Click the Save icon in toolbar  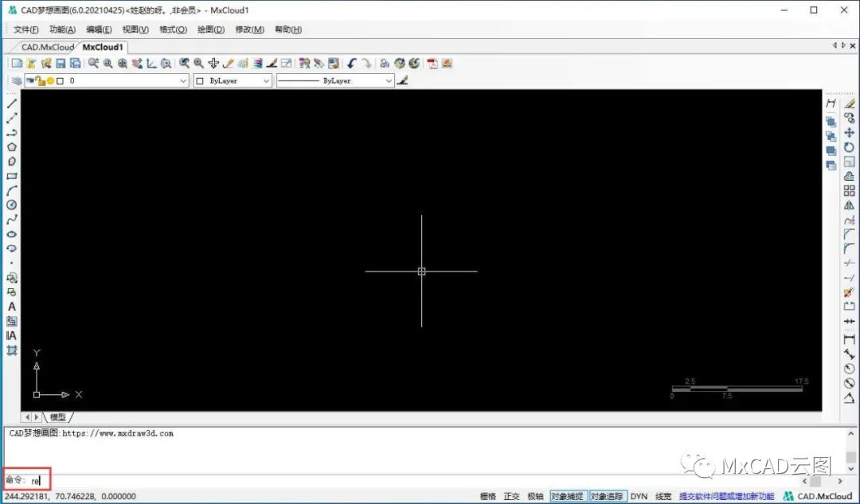(61, 63)
